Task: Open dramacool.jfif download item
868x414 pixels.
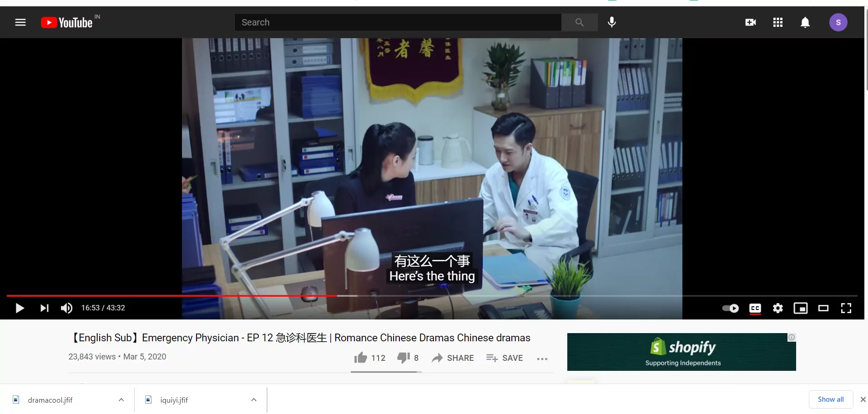Action: (x=50, y=400)
